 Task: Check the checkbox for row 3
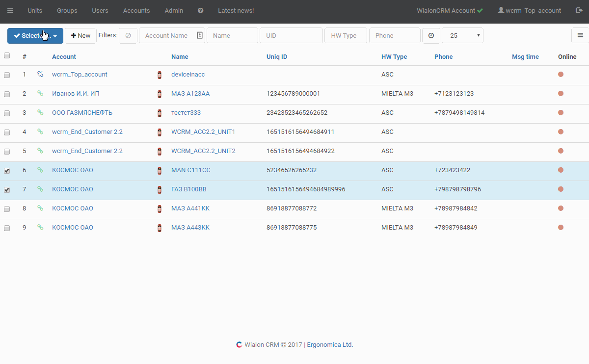[x=7, y=113]
